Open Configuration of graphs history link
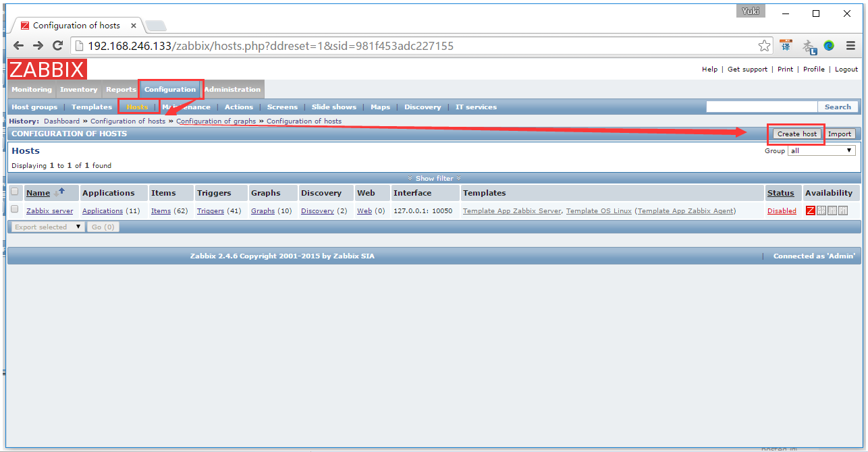The image size is (868, 452). point(216,121)
